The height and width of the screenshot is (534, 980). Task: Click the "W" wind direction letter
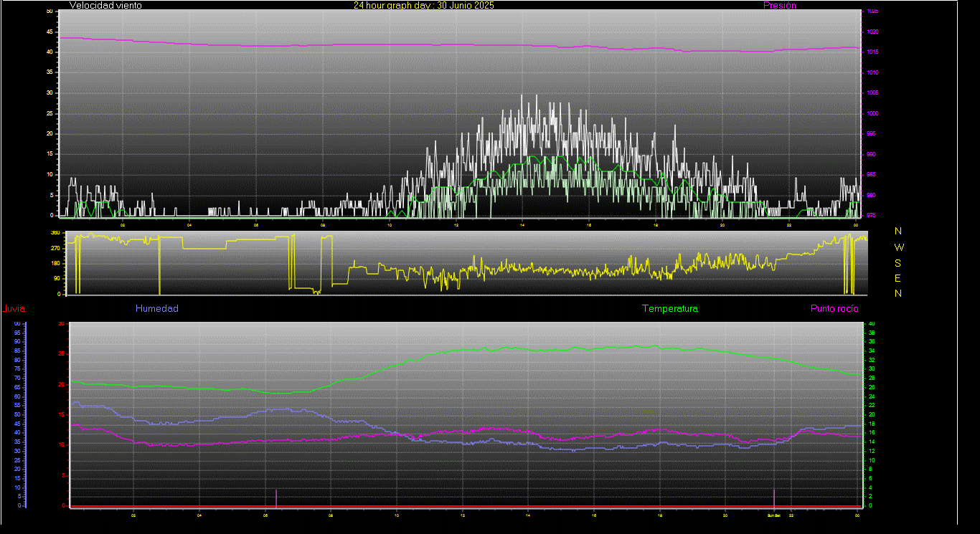point(899,247)
